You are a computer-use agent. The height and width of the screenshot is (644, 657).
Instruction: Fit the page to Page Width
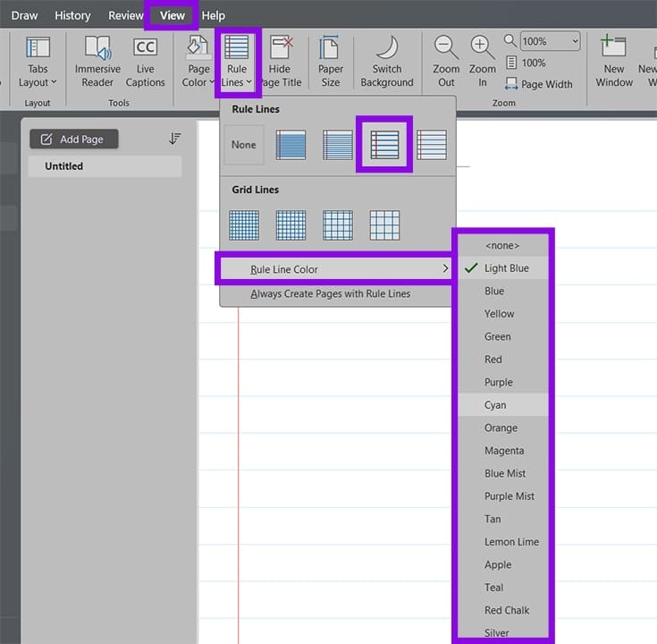[x=539, y=84]
